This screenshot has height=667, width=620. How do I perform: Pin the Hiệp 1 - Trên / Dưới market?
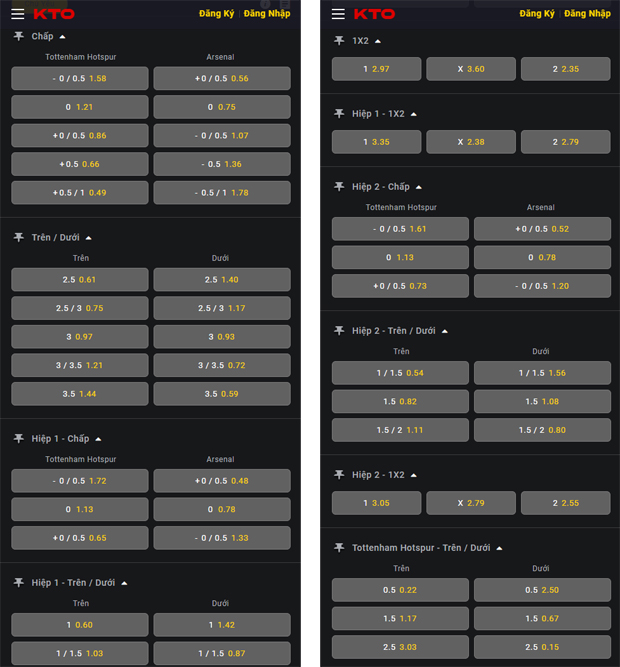(x=18, y=582)
